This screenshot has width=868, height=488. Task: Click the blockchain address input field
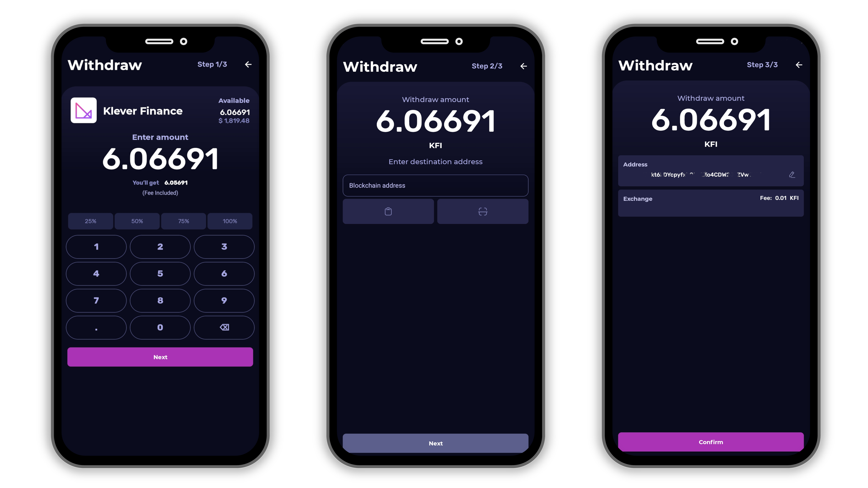click(x=435, y=185)
